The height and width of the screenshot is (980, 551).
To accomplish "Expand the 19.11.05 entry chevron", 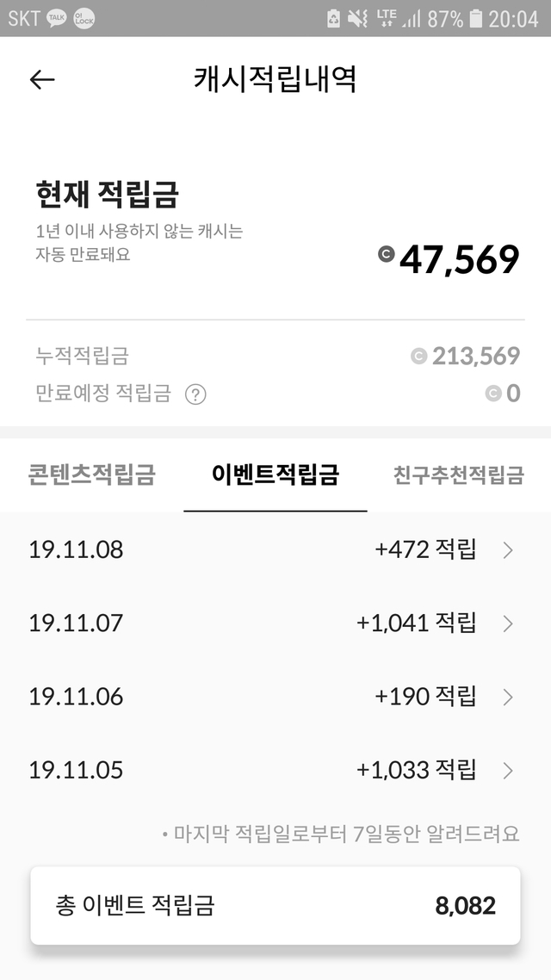I will 508,770.
